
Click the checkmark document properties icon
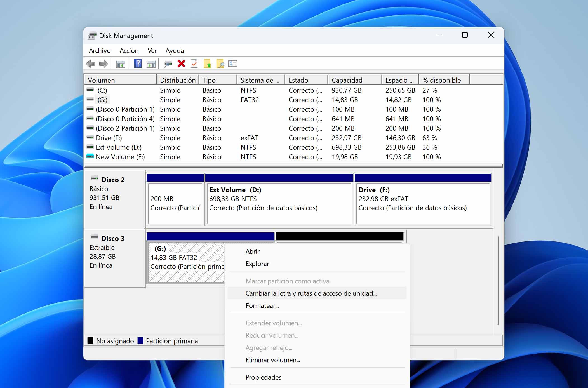[194, 64]
